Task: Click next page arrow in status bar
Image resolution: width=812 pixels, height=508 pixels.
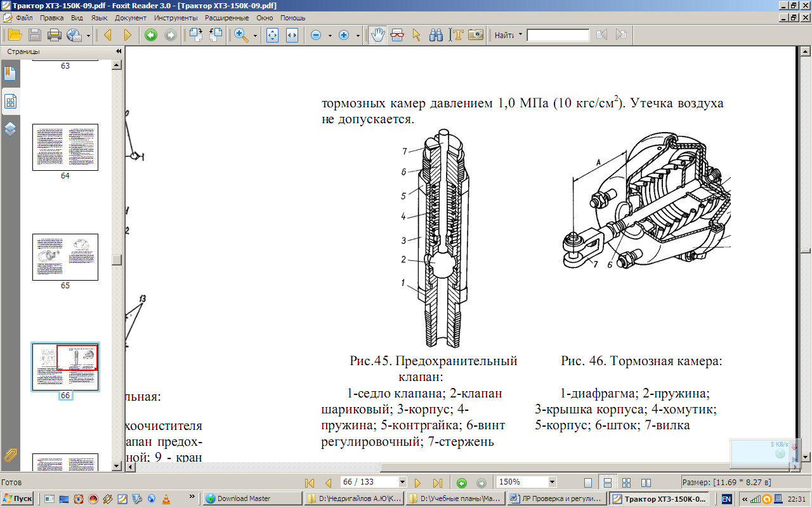Action: (x=418, y=483)
